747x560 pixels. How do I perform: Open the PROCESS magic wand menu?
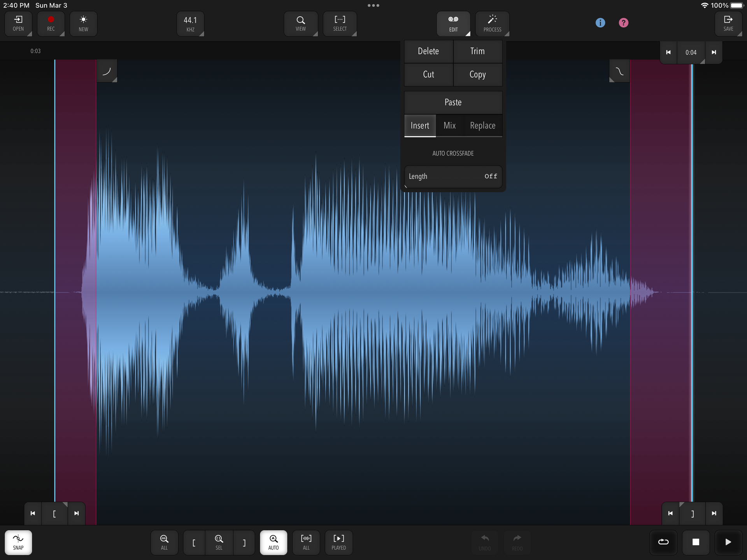pyautogui.click(x=492, y=23)
